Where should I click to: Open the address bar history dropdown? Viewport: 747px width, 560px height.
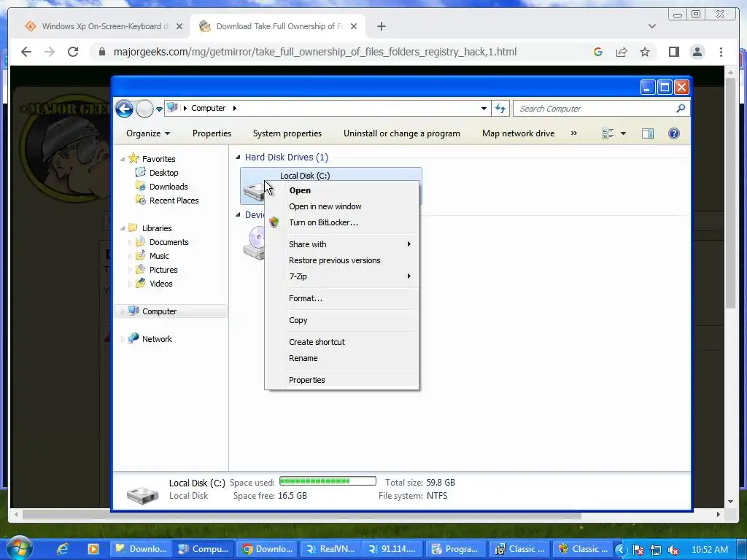click(x=484, y=109)
